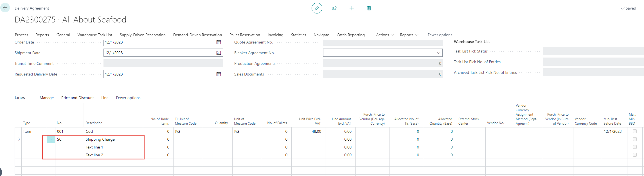Image resolution: width=644 pixels, height=176 pixels.
Task: Open the Order Date calendar picker
Action: [219, 42]
